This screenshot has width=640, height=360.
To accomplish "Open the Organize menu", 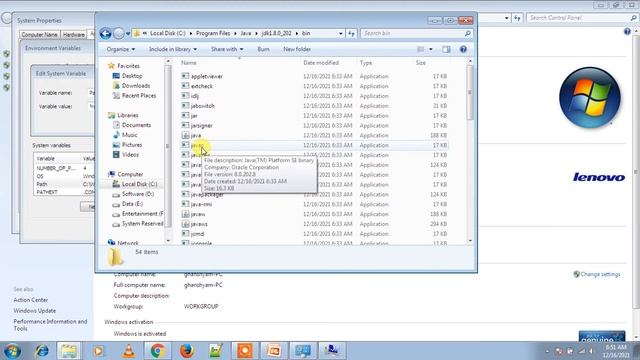I will pos(120,49).
